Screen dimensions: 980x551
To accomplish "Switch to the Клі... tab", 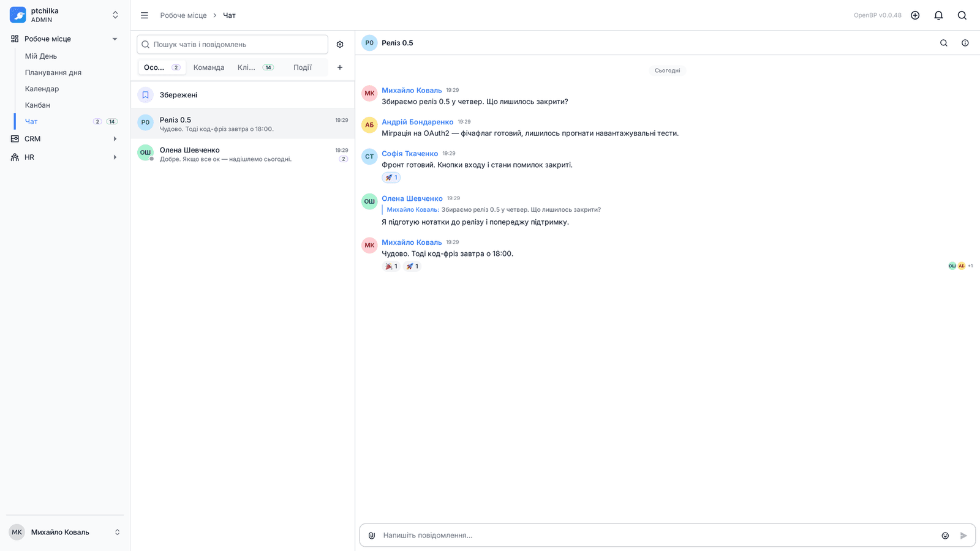I will (x=255, y=67).
